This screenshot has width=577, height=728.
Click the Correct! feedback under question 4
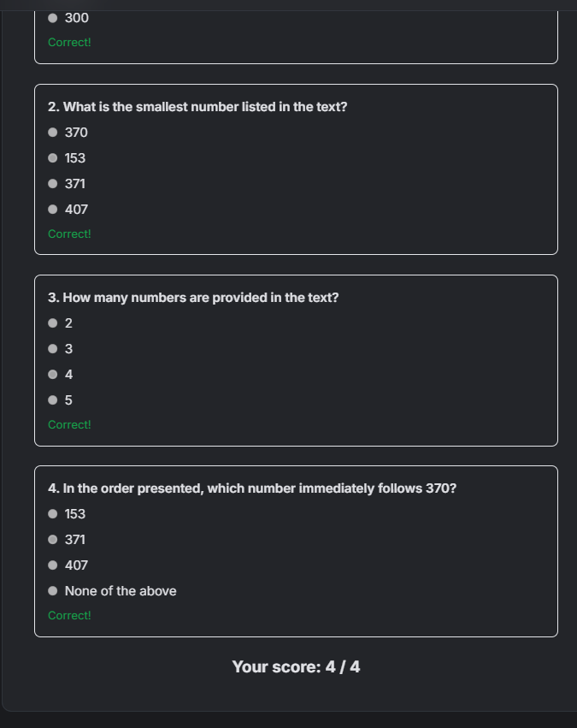(69, 615)
